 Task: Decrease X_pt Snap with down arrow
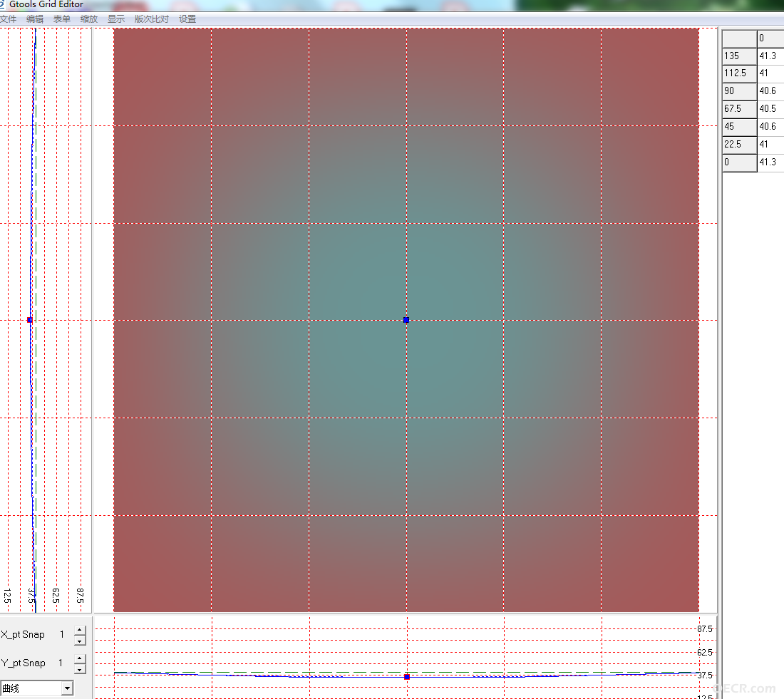click(x=80, y=641)
